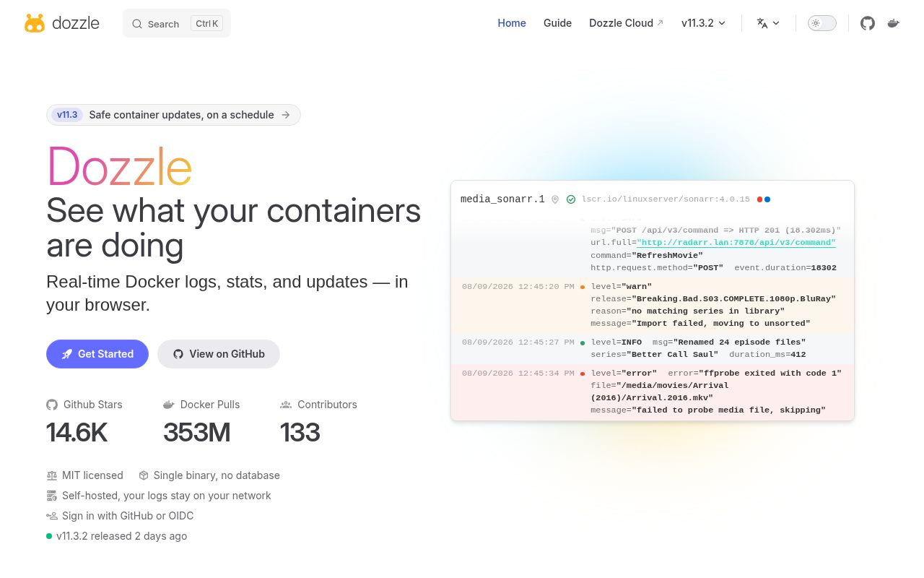Open the Guide nav item

pos(557,23)
